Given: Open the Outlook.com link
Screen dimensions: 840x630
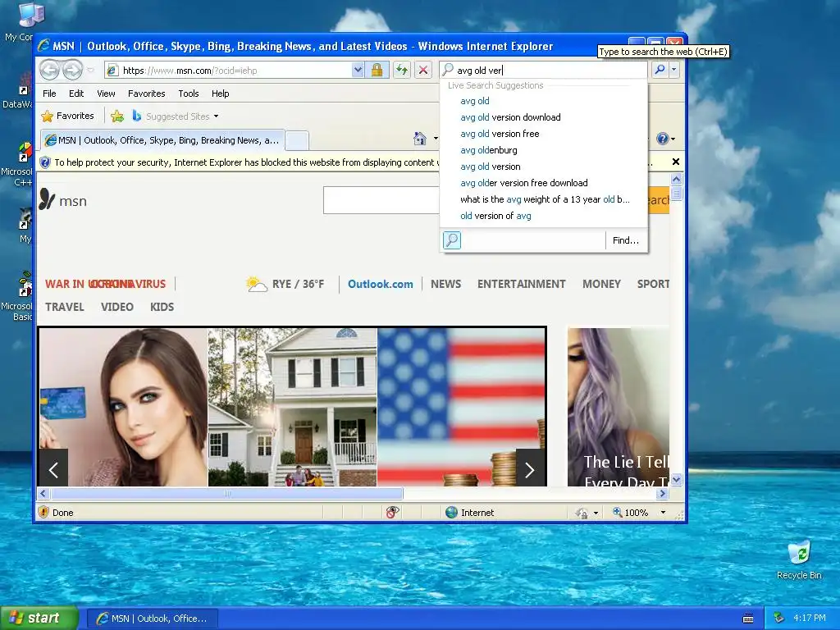Looking at the screenshot, I should (381, 284).
